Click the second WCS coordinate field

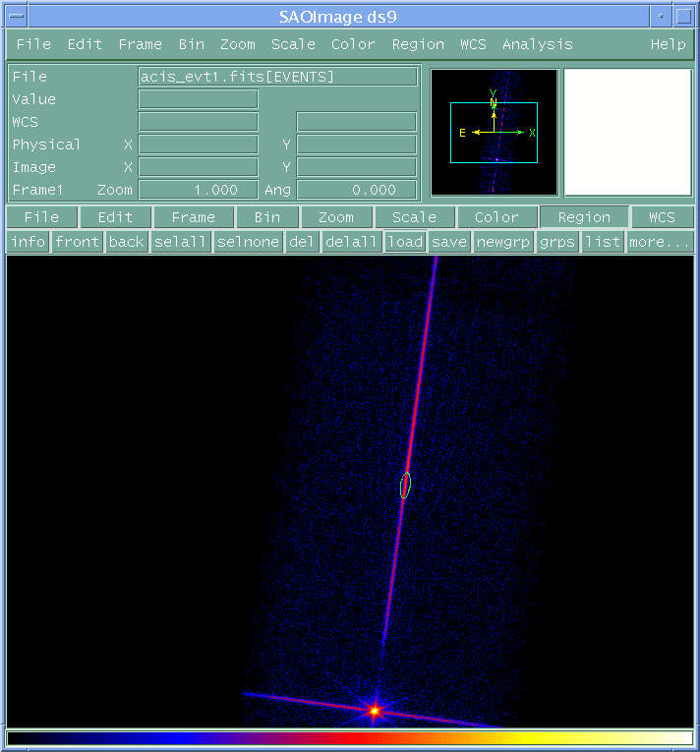pyautogui.click(x=357, y=122)
